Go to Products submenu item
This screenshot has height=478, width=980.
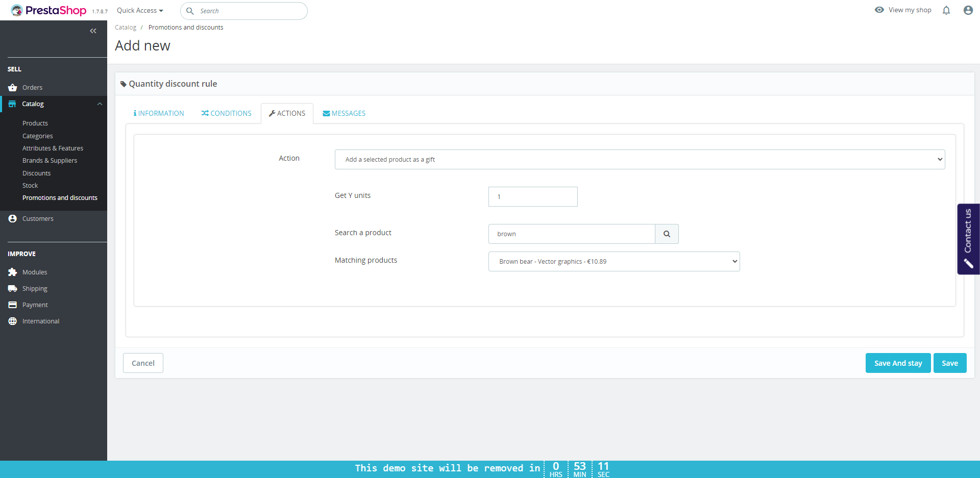click(x=35, y=123)
